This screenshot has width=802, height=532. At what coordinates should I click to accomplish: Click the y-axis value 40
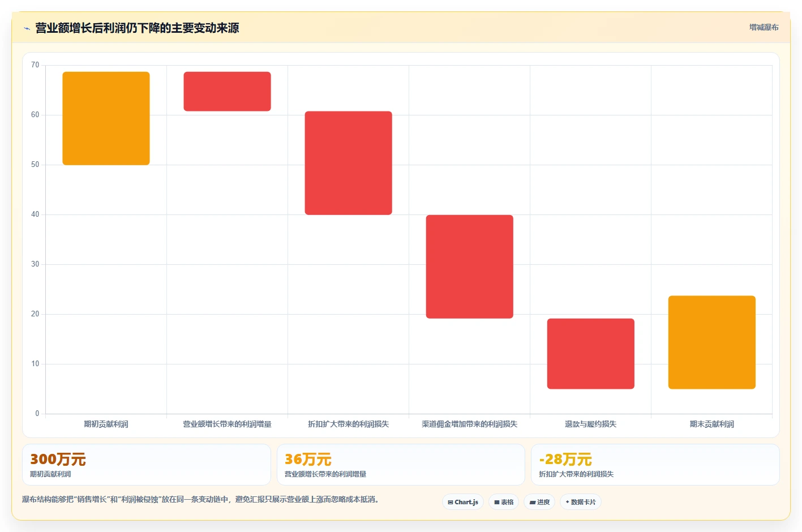click(35, 214)
